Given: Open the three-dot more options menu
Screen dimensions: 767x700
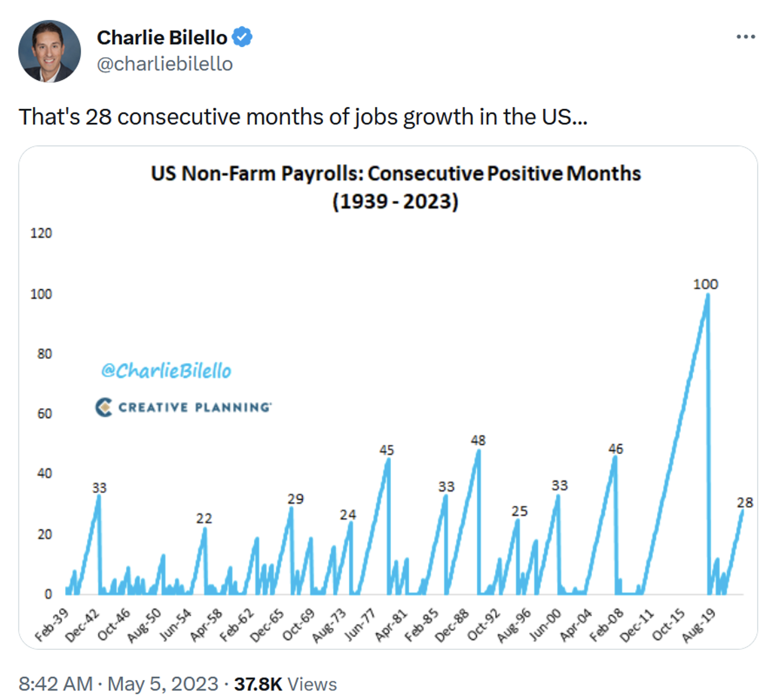Looking at the screenshot, I should [745, 37].
